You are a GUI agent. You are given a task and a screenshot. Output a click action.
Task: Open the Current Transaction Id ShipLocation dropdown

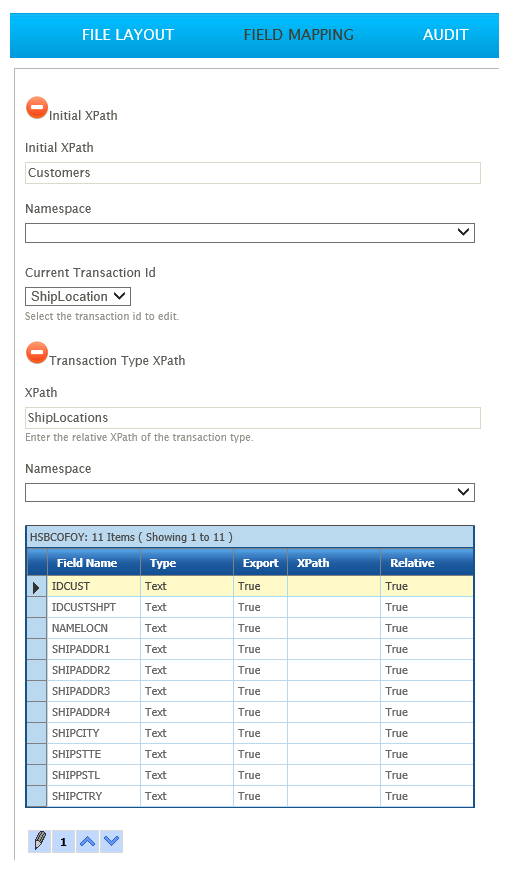tap(78, 296)
